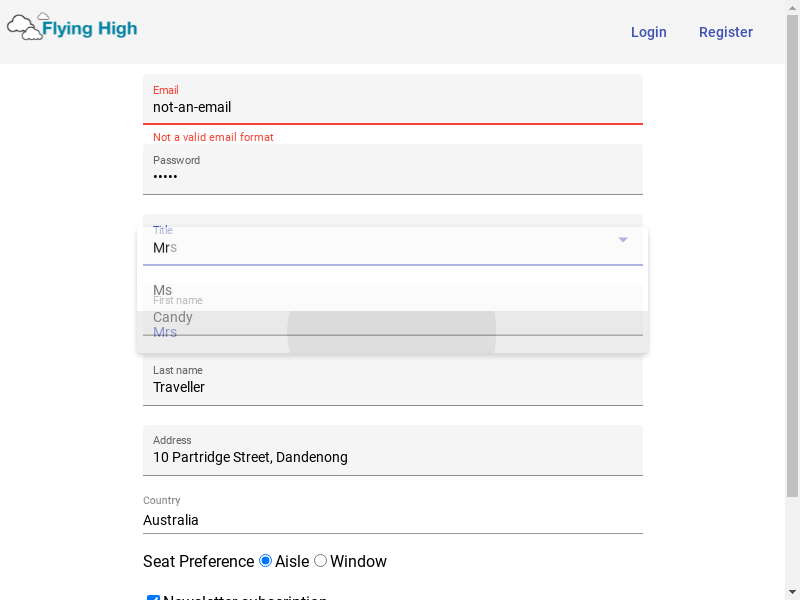Go to the Register link
800x600 pixels.
[x=726, y=32]
